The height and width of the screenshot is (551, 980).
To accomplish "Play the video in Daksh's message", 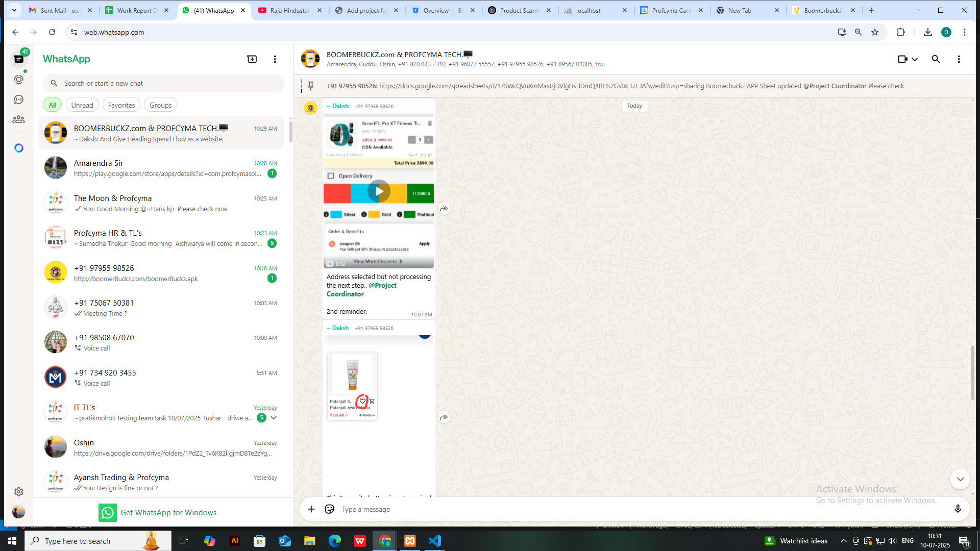I will (379, 191).
